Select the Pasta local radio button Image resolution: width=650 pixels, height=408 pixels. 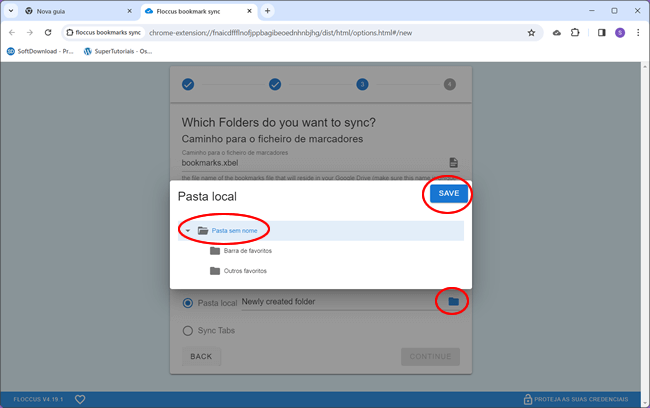click(x=188, y=302)
